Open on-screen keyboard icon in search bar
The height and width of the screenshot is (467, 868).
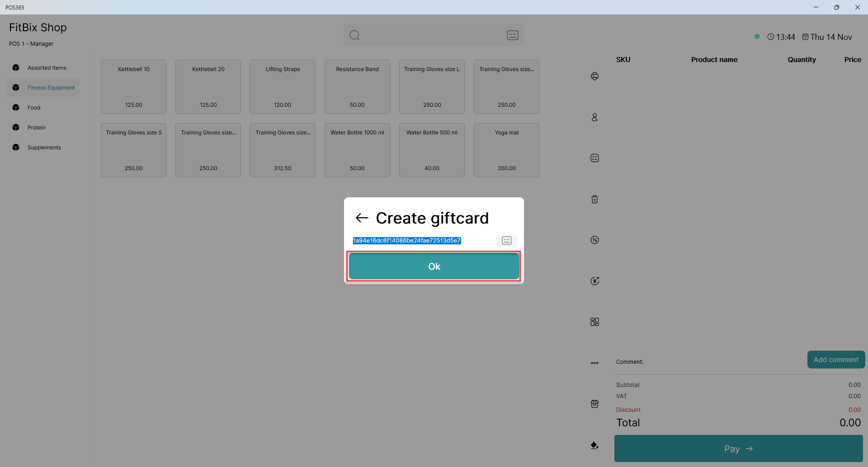pos(512,35)
